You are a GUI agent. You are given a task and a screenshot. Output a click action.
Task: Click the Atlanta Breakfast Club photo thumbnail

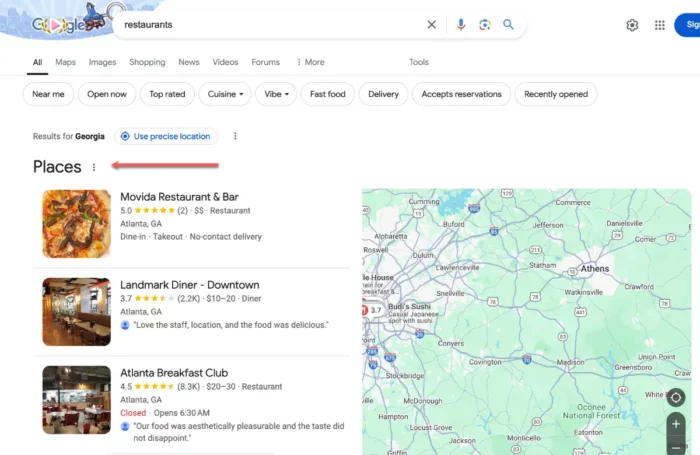click(77, 400)
